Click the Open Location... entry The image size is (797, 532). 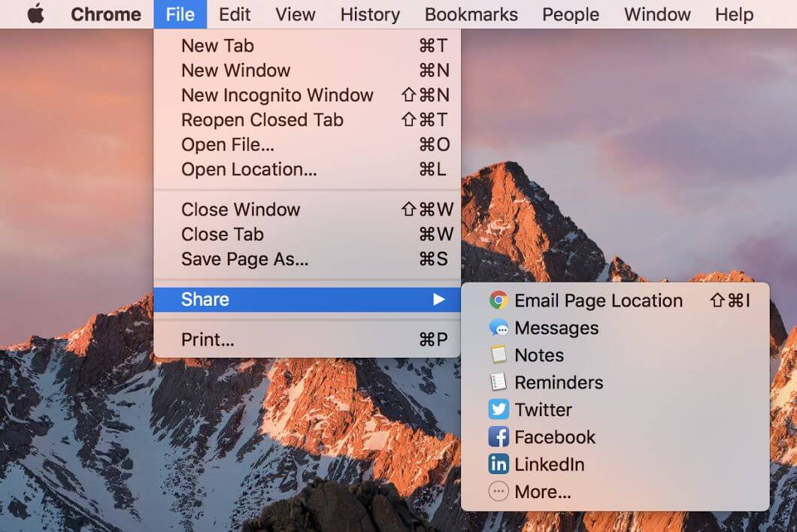pos(249,170)
